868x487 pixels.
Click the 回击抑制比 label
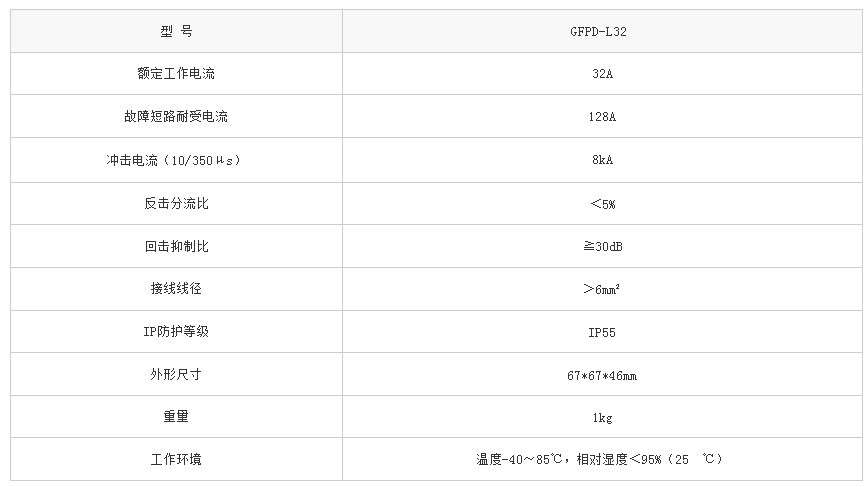click(x=176, y=246)
